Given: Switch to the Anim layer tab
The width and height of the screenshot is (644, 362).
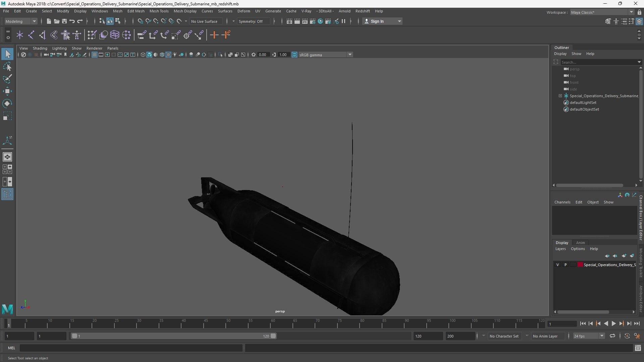Looking at the screenshot, I should (580, 243).
